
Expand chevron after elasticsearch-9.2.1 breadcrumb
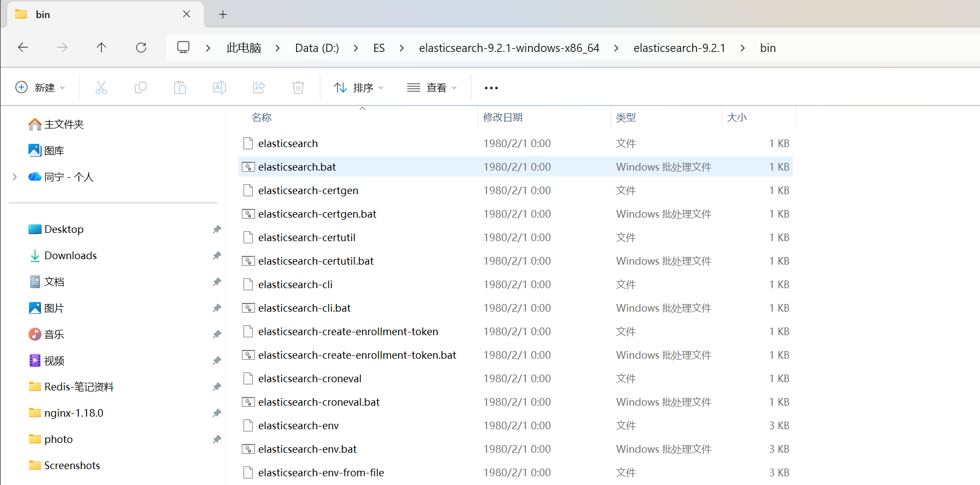[743, 48]
